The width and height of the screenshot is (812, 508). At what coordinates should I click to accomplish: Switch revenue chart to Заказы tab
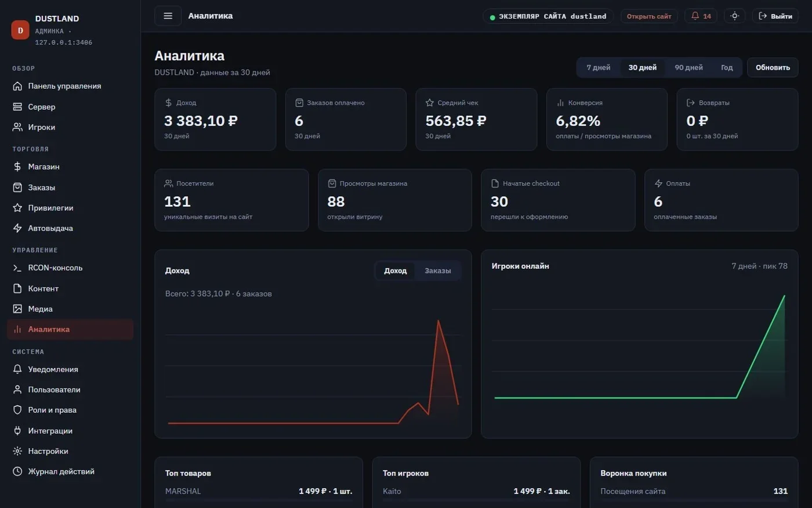click(437, 271)
